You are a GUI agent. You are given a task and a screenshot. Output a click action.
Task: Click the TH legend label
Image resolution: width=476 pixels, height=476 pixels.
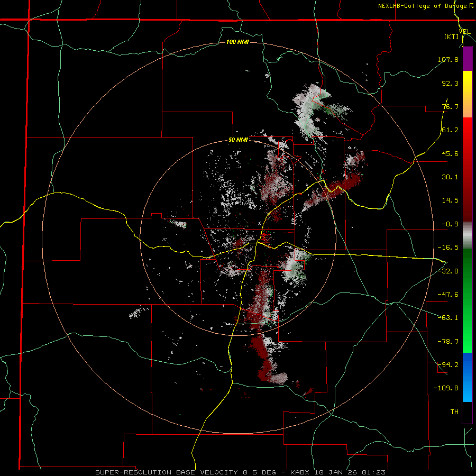[454, 412]
